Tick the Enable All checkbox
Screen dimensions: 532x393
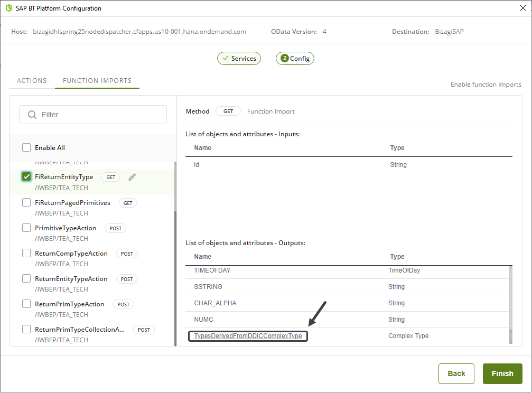click(26, 148)
